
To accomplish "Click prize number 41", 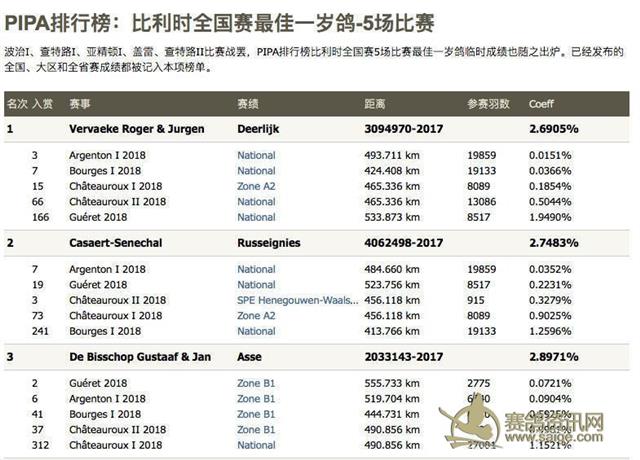I will tap(38, 414).
